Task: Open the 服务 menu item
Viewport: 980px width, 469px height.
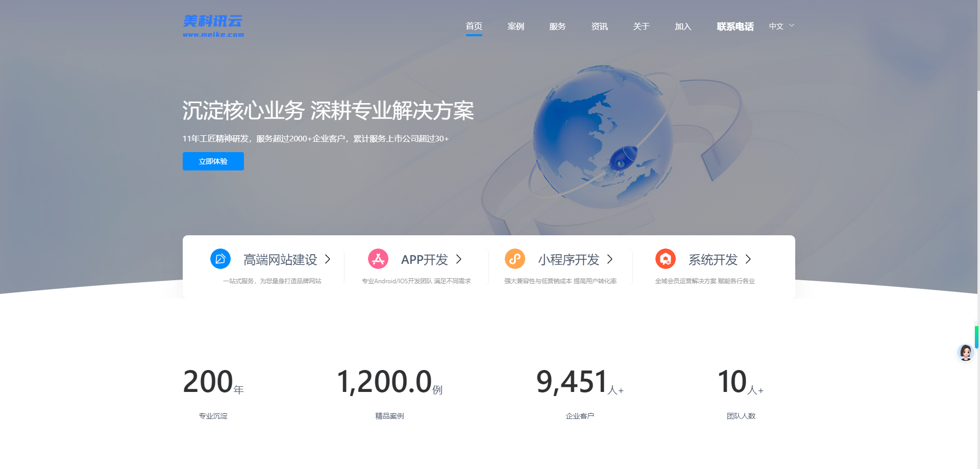Action: click(557, 26)
